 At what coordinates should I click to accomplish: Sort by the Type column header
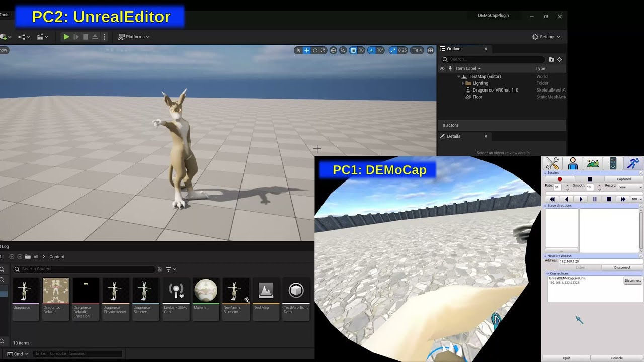[540, 68]
